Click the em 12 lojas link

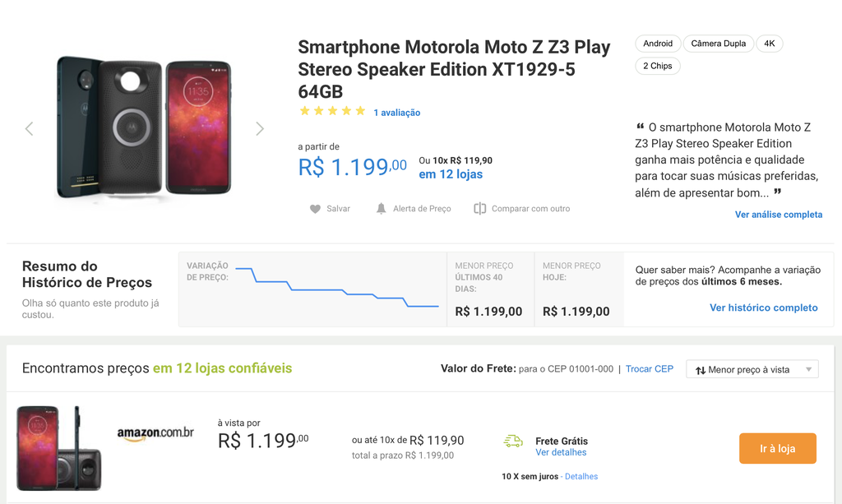point(451,174)
